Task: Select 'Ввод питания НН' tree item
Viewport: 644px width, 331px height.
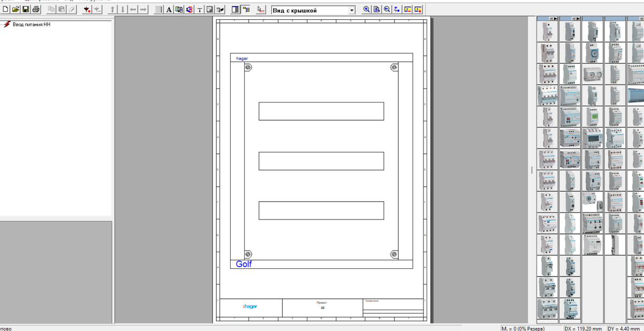Action: coord(31,25)
